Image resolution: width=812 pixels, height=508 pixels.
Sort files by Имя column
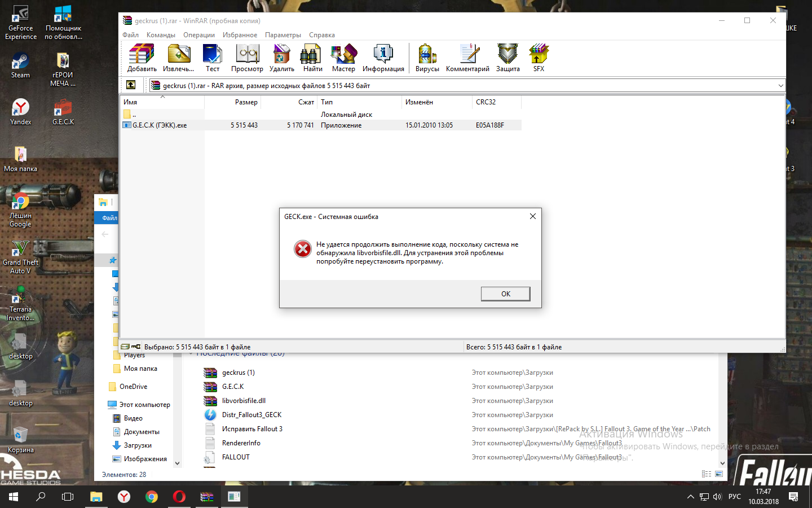(x=162, y=102)
